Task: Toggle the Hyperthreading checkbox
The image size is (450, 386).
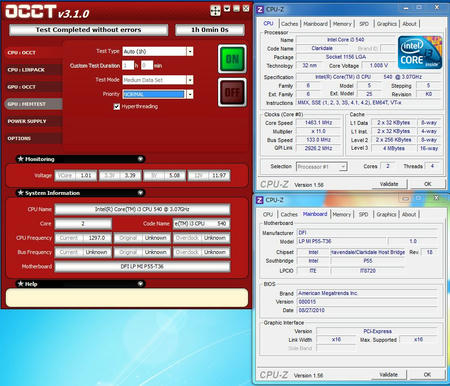Action: click(117, 107)
